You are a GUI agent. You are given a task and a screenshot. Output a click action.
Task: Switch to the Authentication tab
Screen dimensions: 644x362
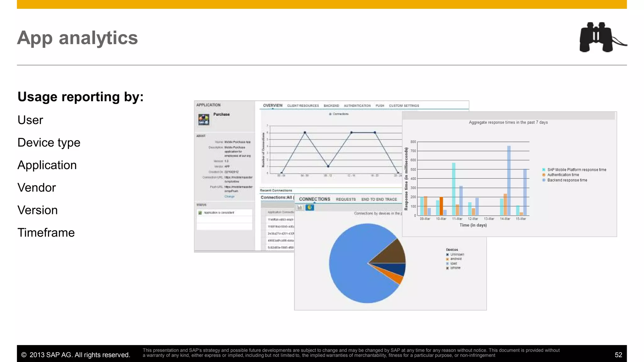[357, 106]
